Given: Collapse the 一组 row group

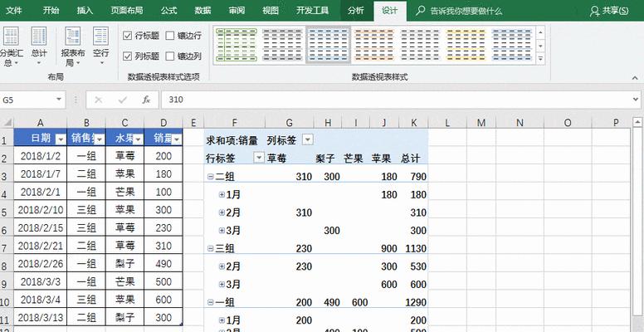Looking at the screenshot, I should 210,302.
